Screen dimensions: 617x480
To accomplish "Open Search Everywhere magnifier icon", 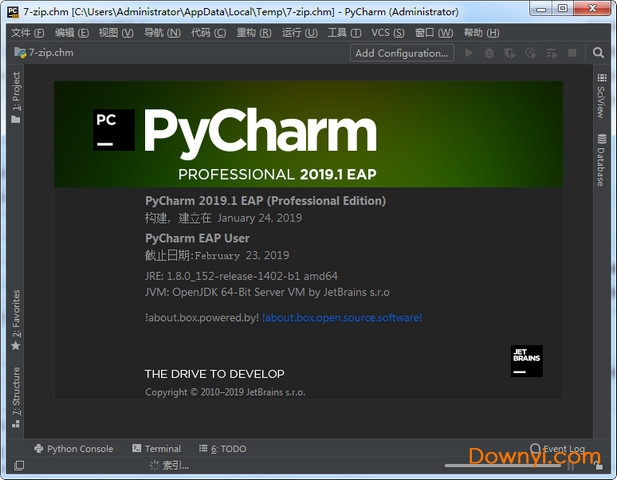I will [x=599, y=53].
